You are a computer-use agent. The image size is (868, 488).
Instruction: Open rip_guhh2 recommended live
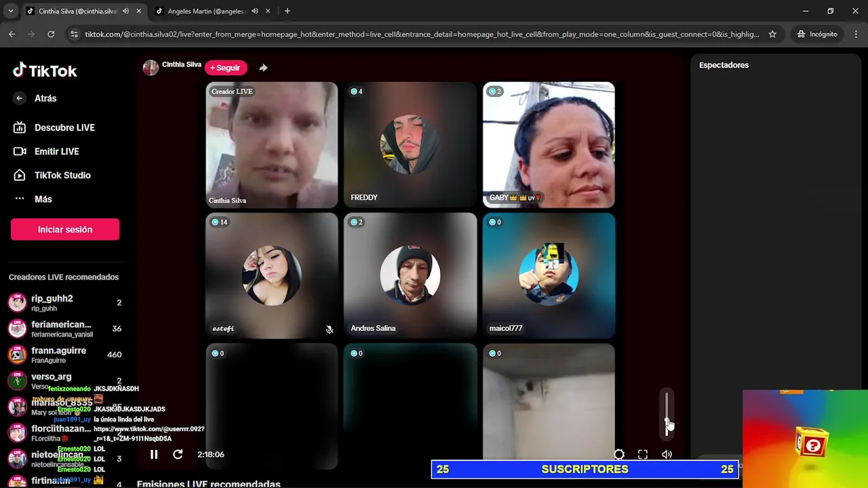click(x=66, y=302)
